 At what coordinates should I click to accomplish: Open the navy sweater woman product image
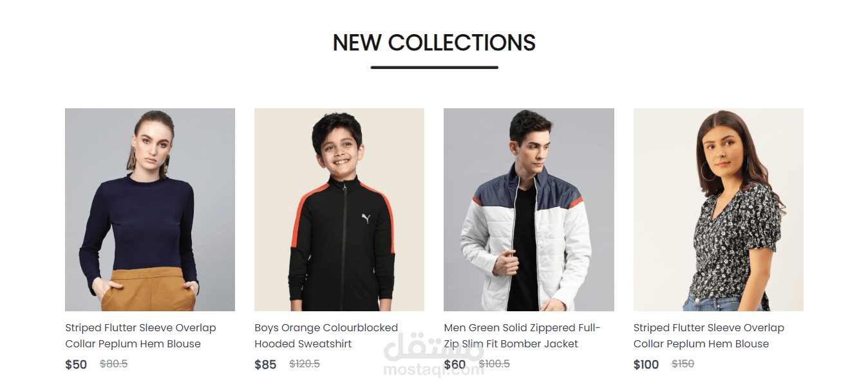pos(150,209)
